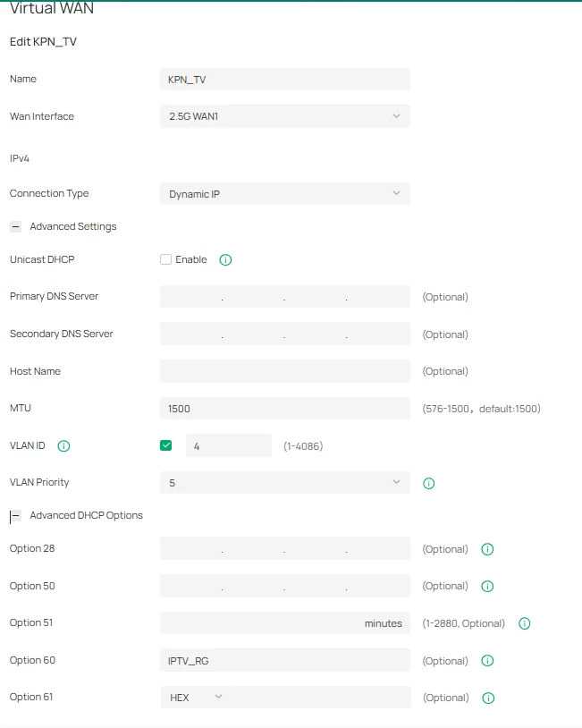Collapse the Advanced Settings section
The height and width of the screenshot is (728, 582).
click(x=15, y=227)
